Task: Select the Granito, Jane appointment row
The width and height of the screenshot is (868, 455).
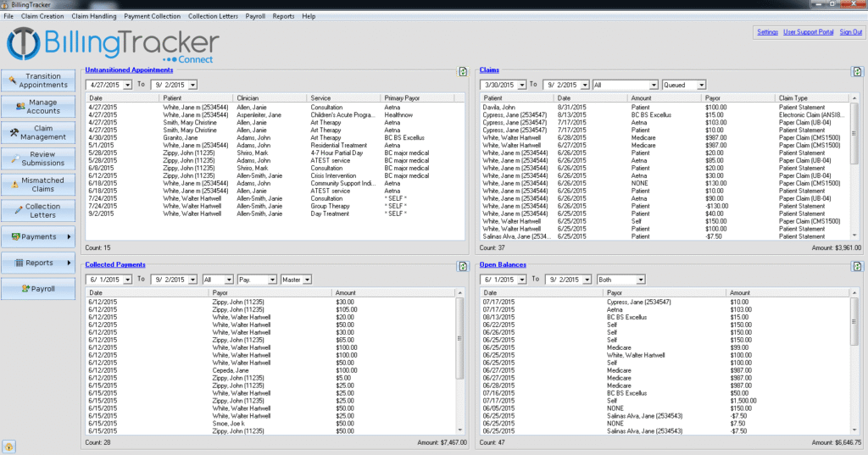Action: tap(275, 138)
